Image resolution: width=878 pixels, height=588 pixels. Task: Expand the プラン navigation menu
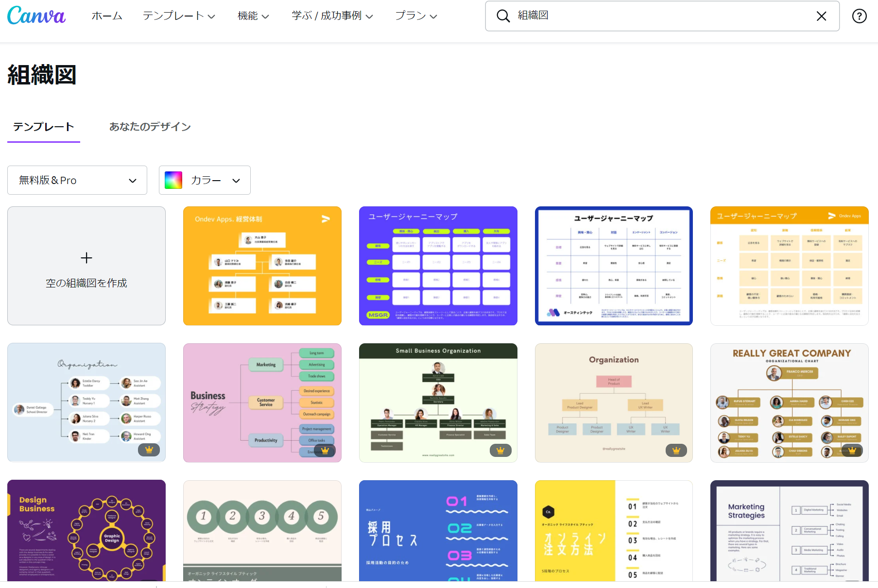click(416, 16)
